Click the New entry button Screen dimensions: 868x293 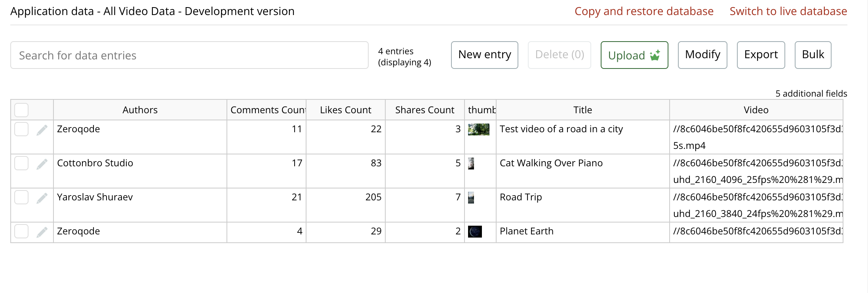click(x=484, y=55)
